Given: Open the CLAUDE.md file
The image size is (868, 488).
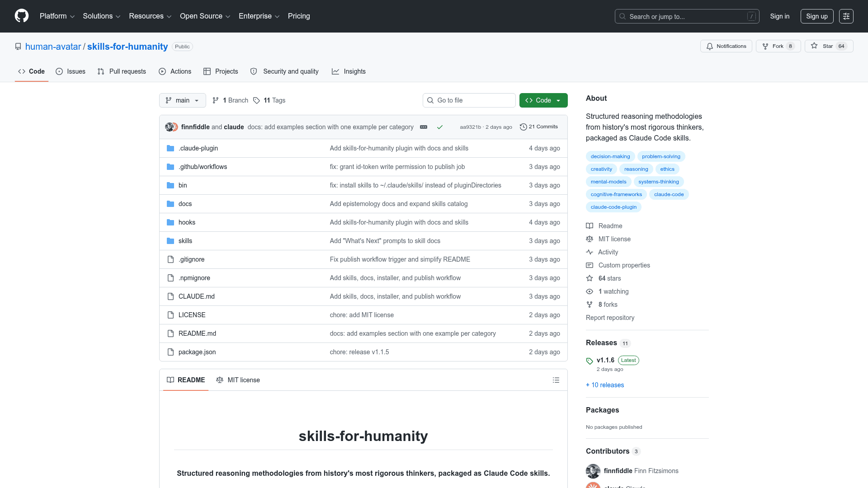Looking at the screenshot, I should click(x=197, y=296).
